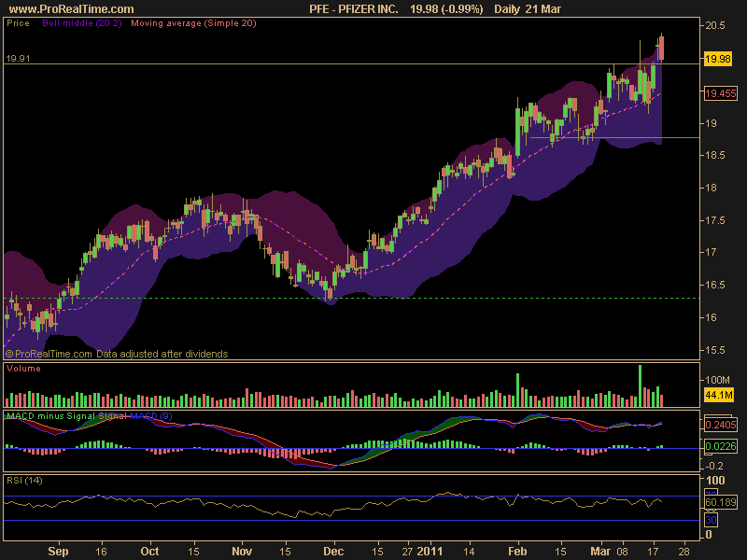Click the 19.91 horizontal line label
This screenshot has height=560, width=747.
point(18,59)
